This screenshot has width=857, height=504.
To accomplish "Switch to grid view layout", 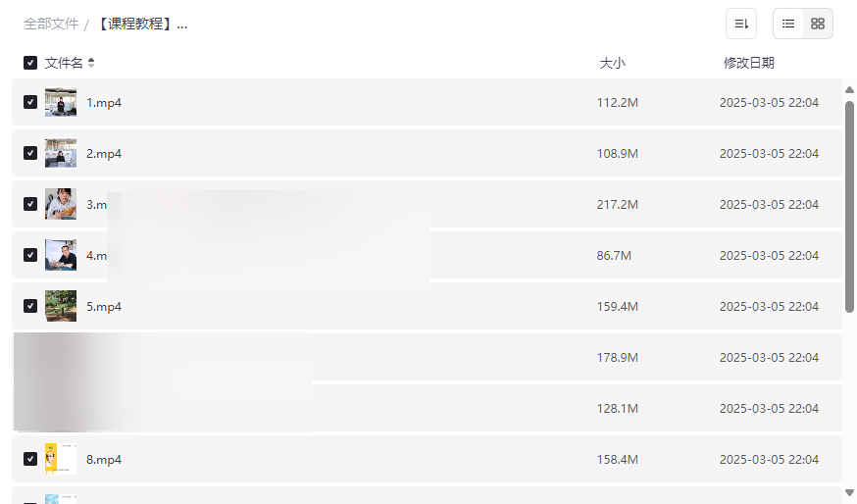I will [x=818, y=24].
